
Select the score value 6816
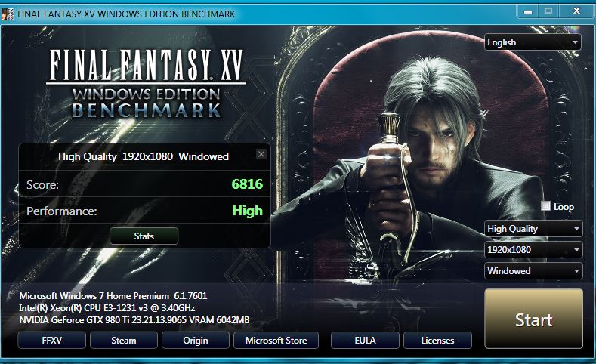(247, 184)
